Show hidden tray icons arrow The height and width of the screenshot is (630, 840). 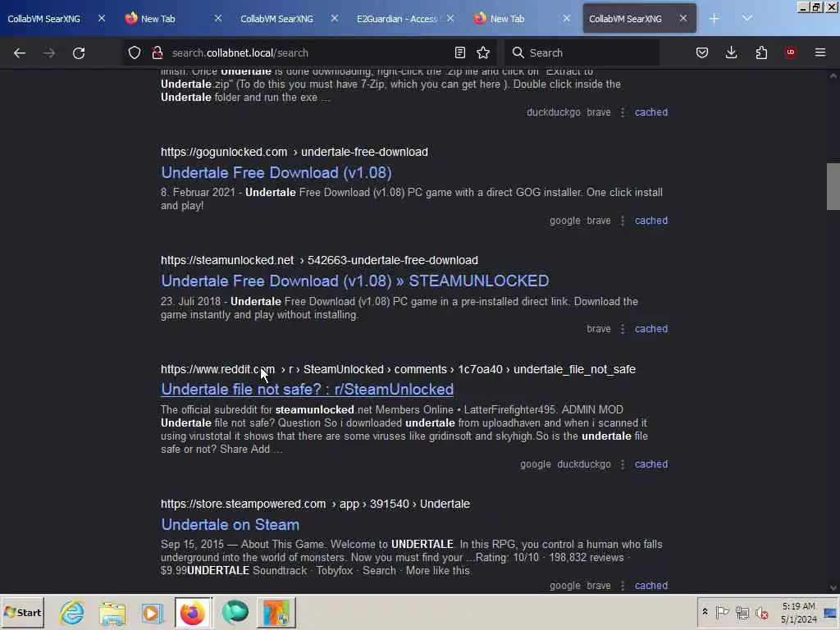(705, 612)
